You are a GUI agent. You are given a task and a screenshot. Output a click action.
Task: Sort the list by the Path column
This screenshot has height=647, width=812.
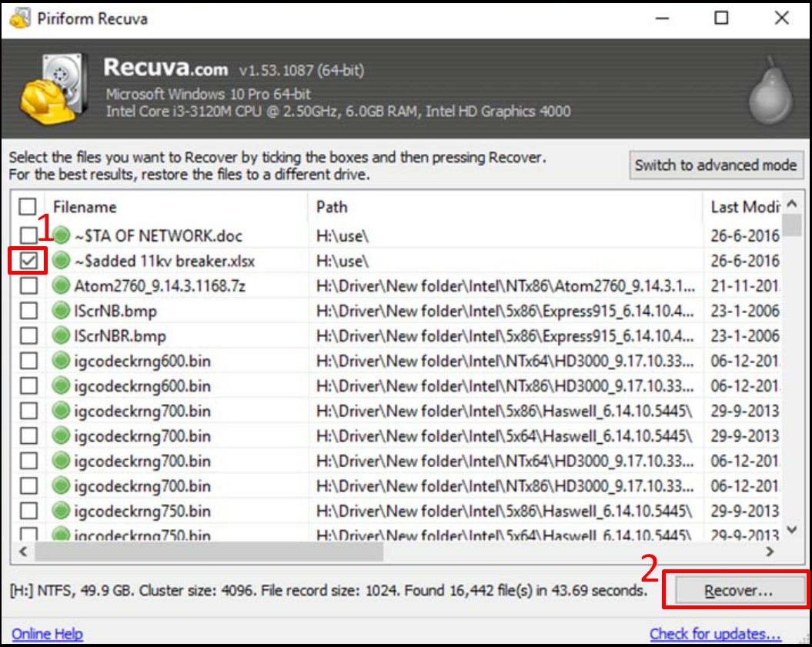(506, 207)
